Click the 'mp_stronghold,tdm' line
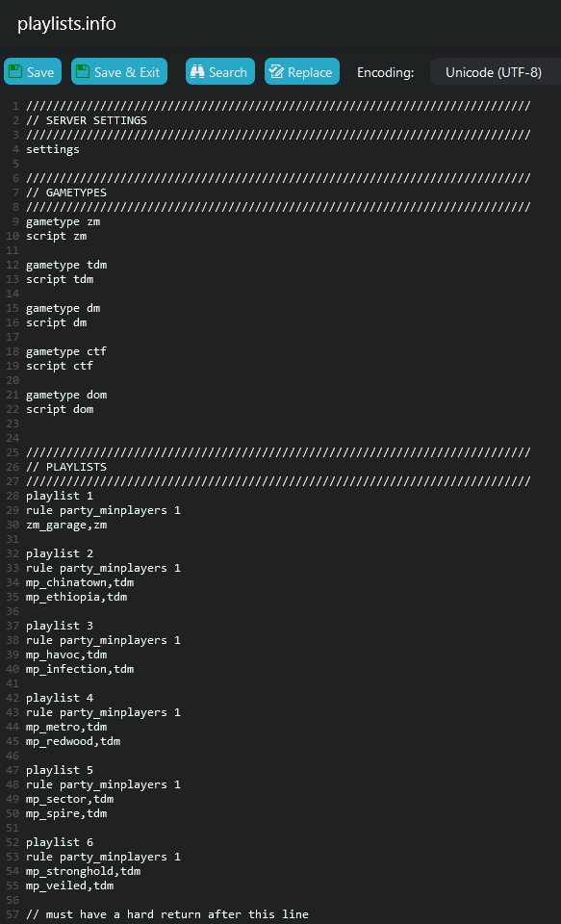561x924 pixels. tap(83, 871)
